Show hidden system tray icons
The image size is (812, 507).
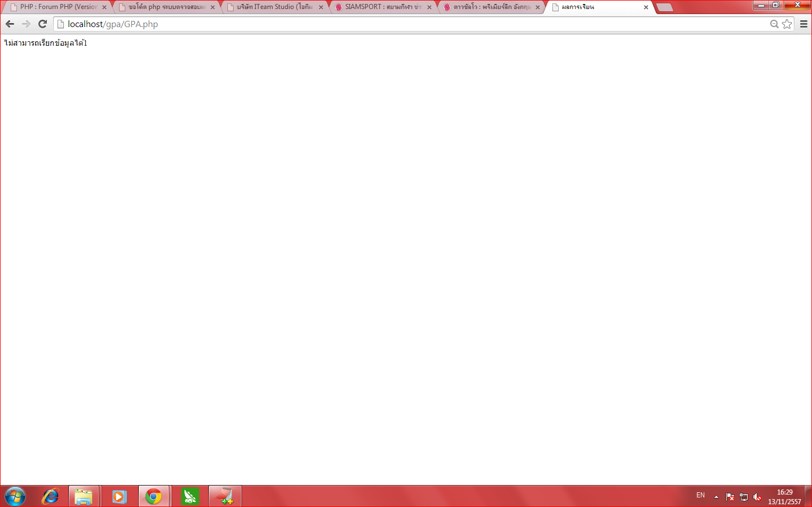click(716, 497)
